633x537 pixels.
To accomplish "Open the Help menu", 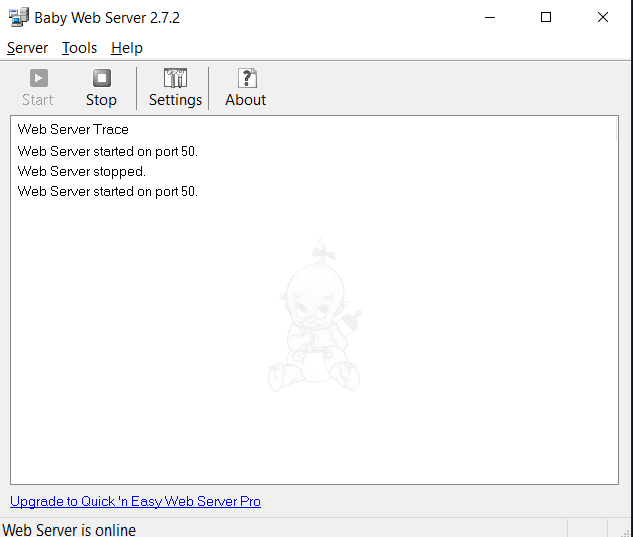I will (127, 48).
